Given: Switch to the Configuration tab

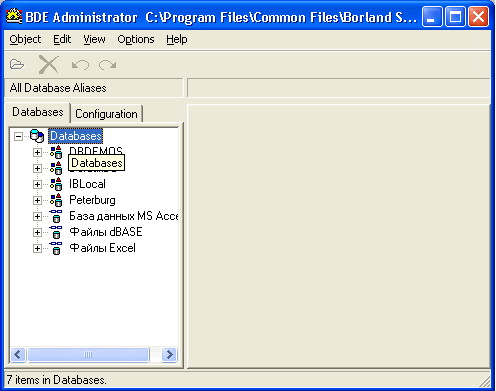Looking at the screenshot, I should (x=106, y=114).
